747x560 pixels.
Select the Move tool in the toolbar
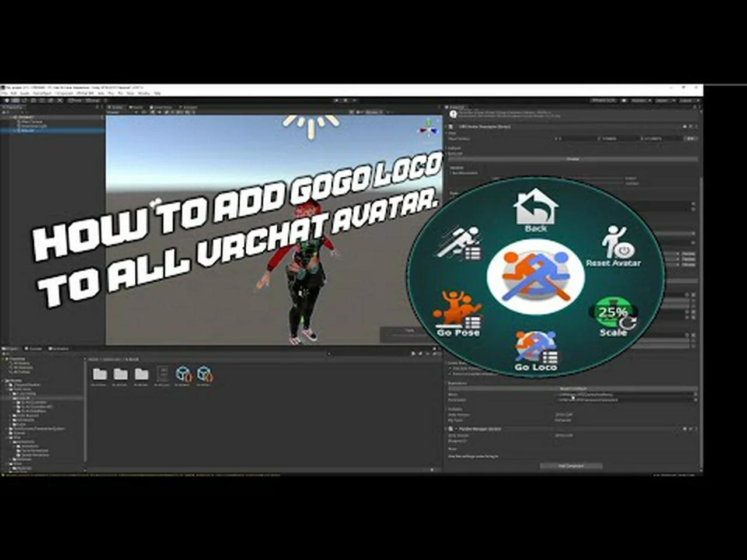(x=15, y=100)
